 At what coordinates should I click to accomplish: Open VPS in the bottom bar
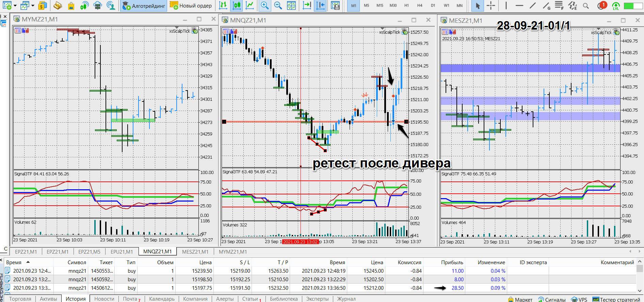click(x=579, y=299)
